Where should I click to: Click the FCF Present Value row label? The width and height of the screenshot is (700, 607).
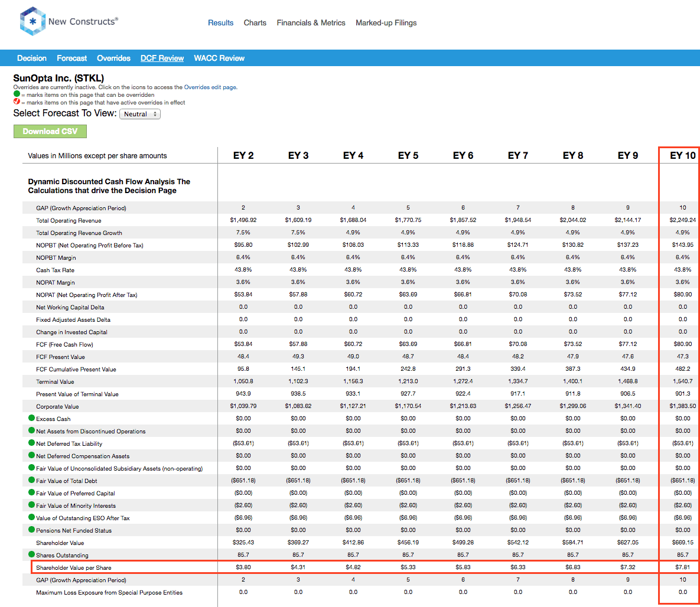click(x=60, y=357)
